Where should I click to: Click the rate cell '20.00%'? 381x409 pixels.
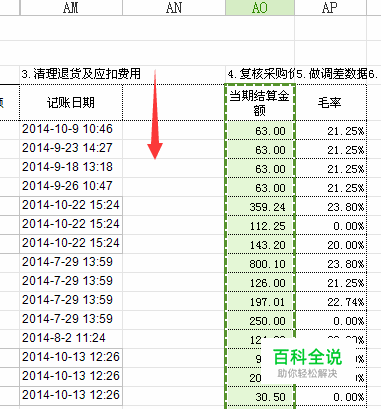[x=331, y=244]
